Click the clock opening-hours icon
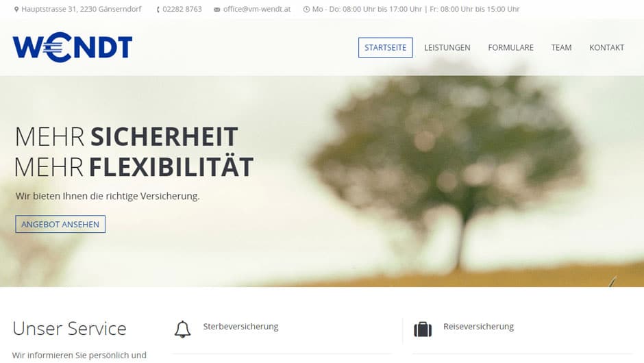The width and height of the screenshot is (644, 363). click(306, 9)
